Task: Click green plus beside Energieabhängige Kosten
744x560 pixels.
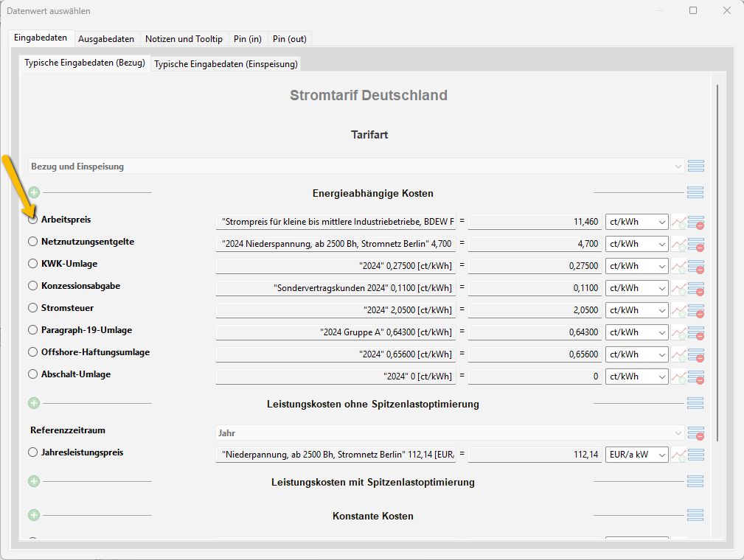Action: [34, 193]
